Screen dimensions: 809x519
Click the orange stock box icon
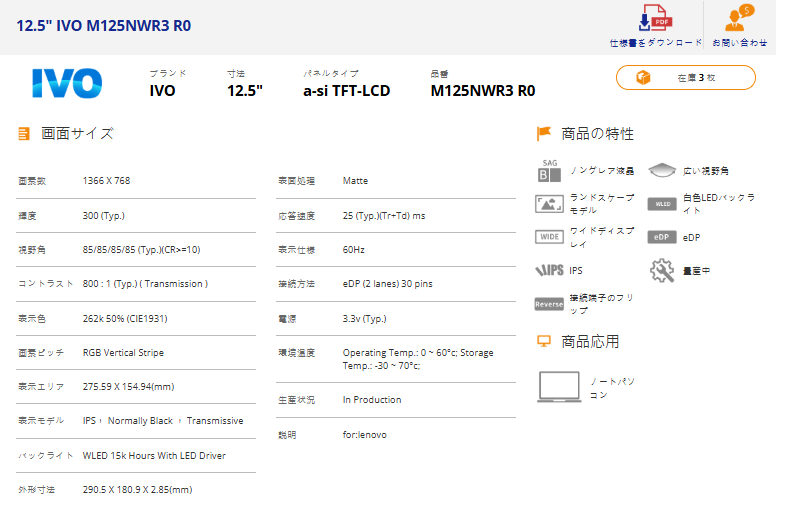click(x=643, y=77)
